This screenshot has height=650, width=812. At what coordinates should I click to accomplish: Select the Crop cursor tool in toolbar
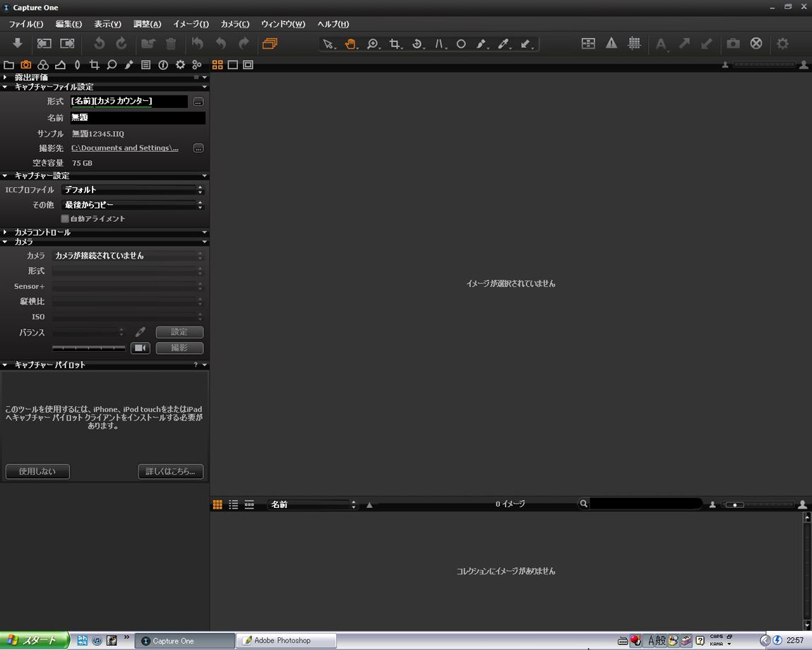click(395, 44)
